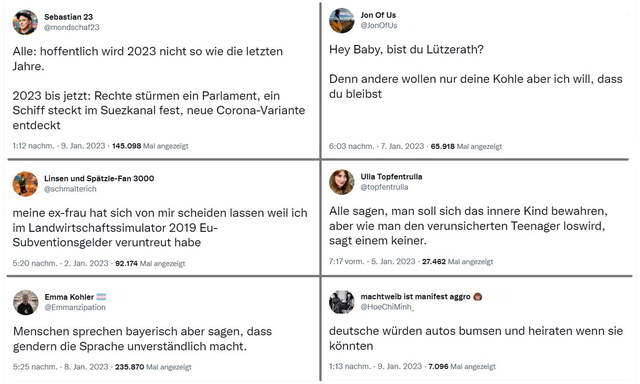Open the @mondschaf23 handle link
The image size is (640, 384).
click(72, 27)
